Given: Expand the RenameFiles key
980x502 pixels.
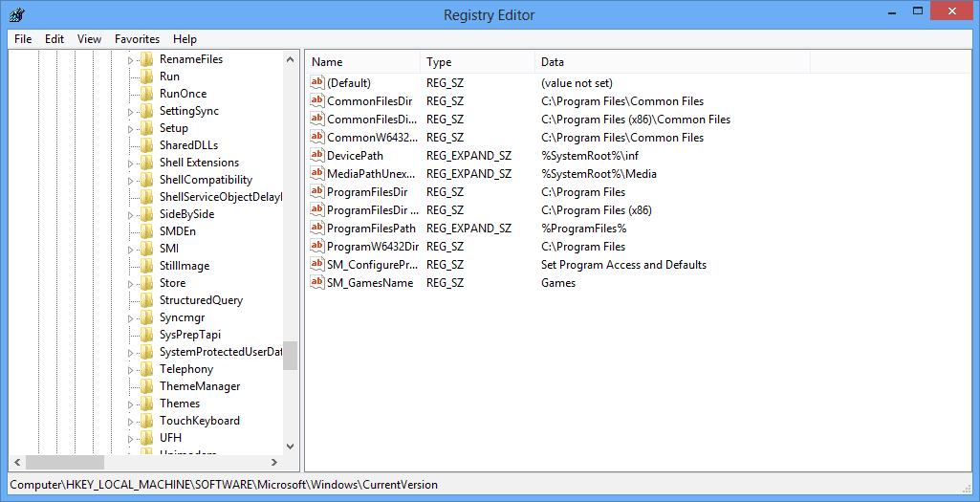Looking at the screenshot, I should coord(131,60).
